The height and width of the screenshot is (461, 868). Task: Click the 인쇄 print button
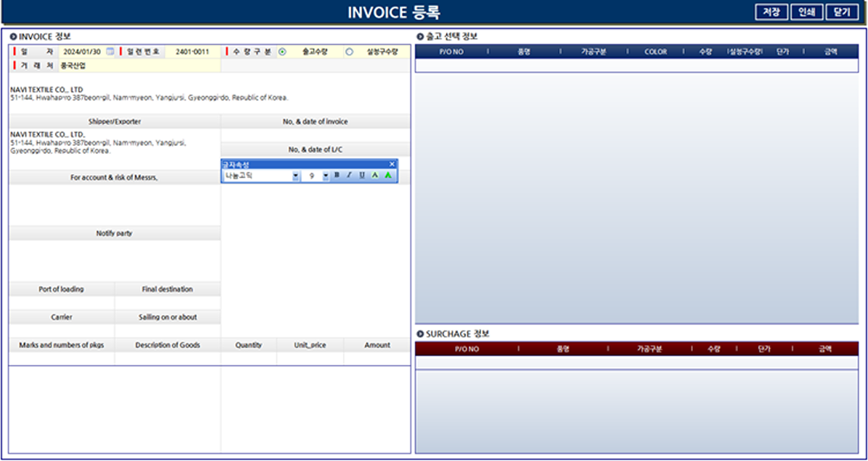(807, 12)
